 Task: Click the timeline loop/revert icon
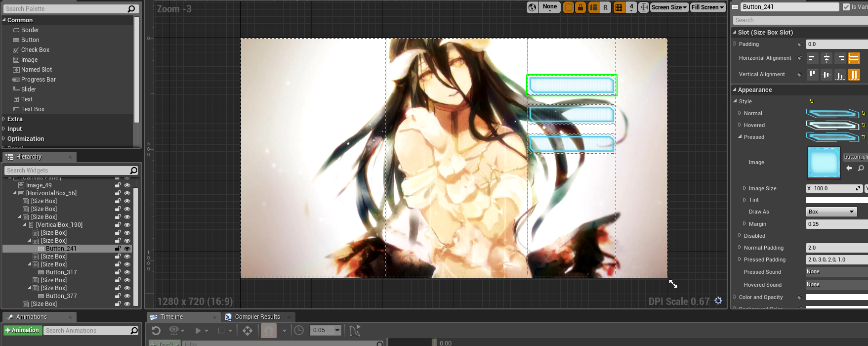(x=156, y=330)
